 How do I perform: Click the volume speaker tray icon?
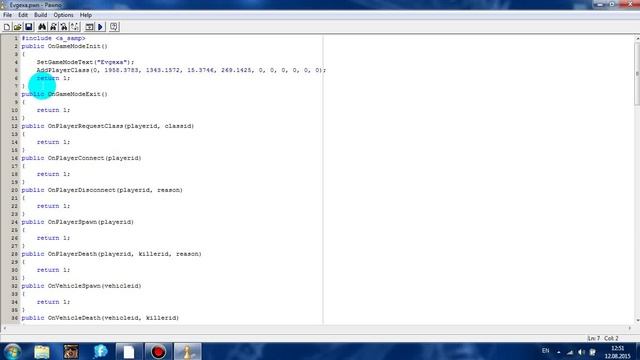pos(582,352)
